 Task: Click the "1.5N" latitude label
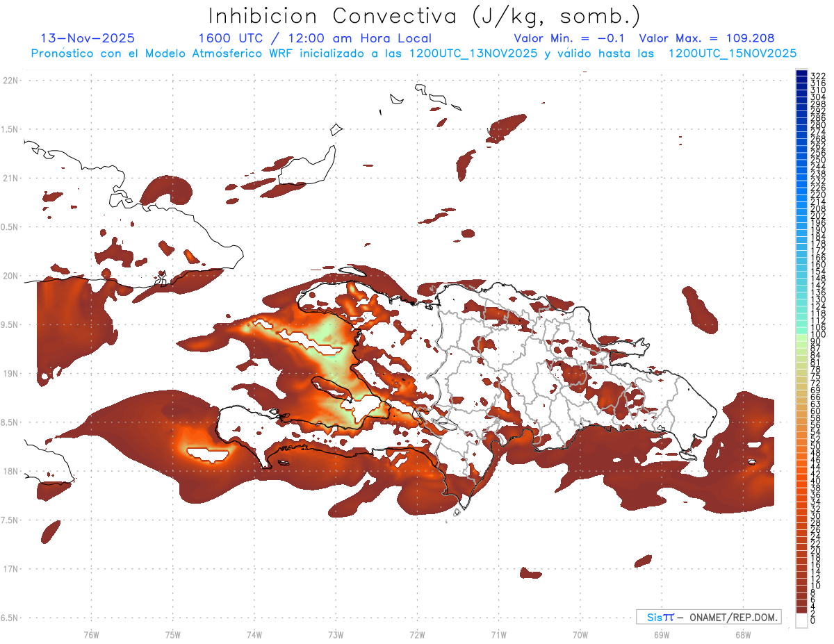10,130
